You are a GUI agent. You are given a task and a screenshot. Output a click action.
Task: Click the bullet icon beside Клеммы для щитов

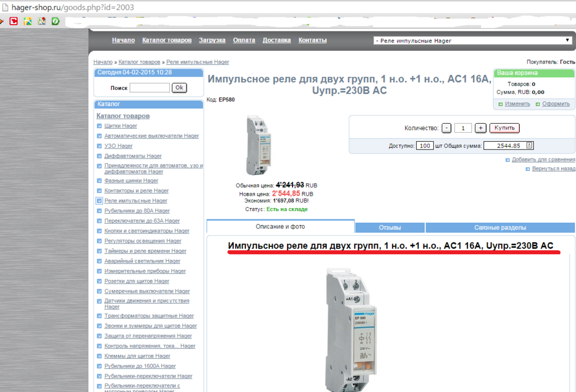click(x=99, y=356)
